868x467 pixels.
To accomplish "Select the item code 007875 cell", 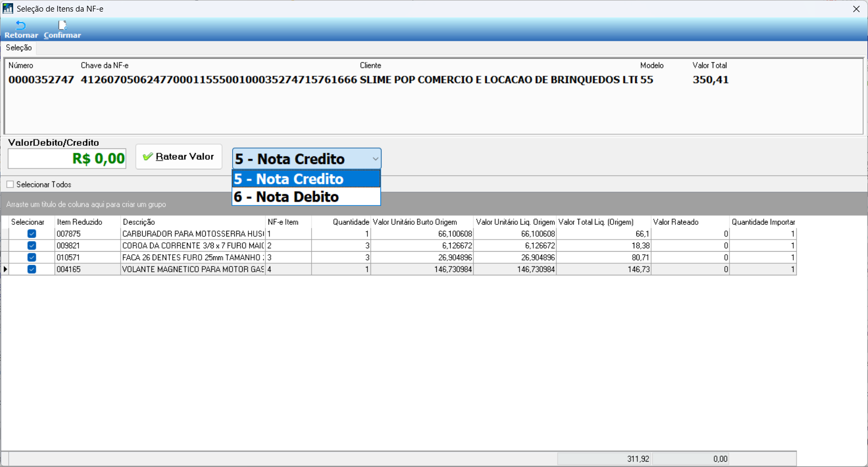I will tap(87, 234).
